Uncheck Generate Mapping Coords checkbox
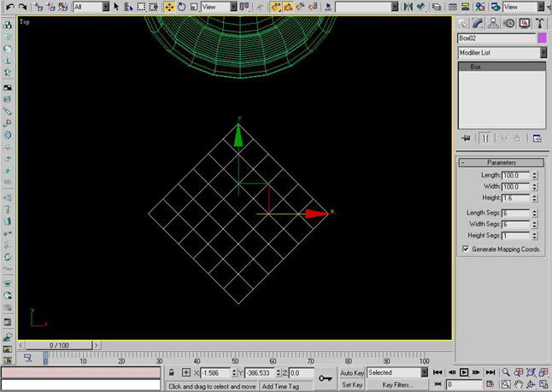This screenshot has width=552, height=392. [466, 249]
